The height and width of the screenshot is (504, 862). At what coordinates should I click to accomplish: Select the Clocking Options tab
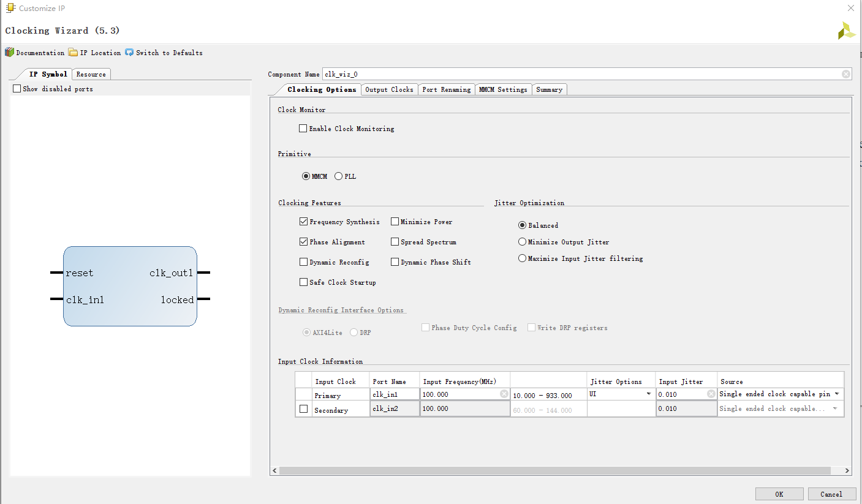(322, 89)
